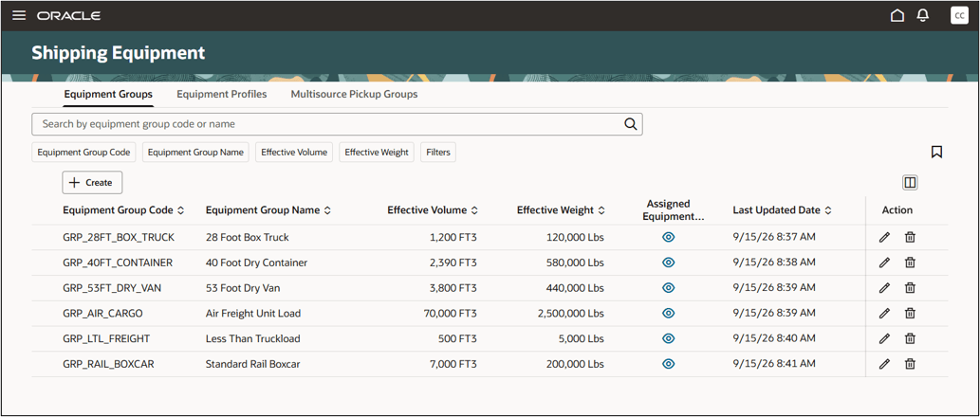Viewport: 980px width, 417px height.
Task: Focus the equipment group search field
Action: coord(337,124)
